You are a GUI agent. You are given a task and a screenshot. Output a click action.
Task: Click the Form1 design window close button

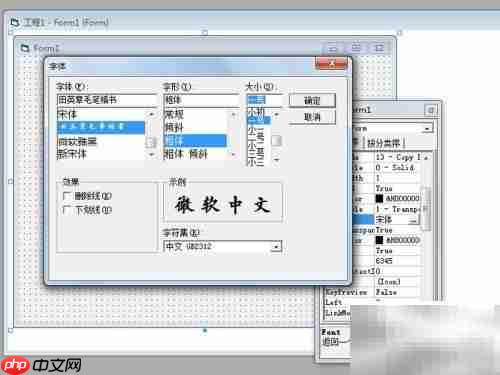(379, 48)
